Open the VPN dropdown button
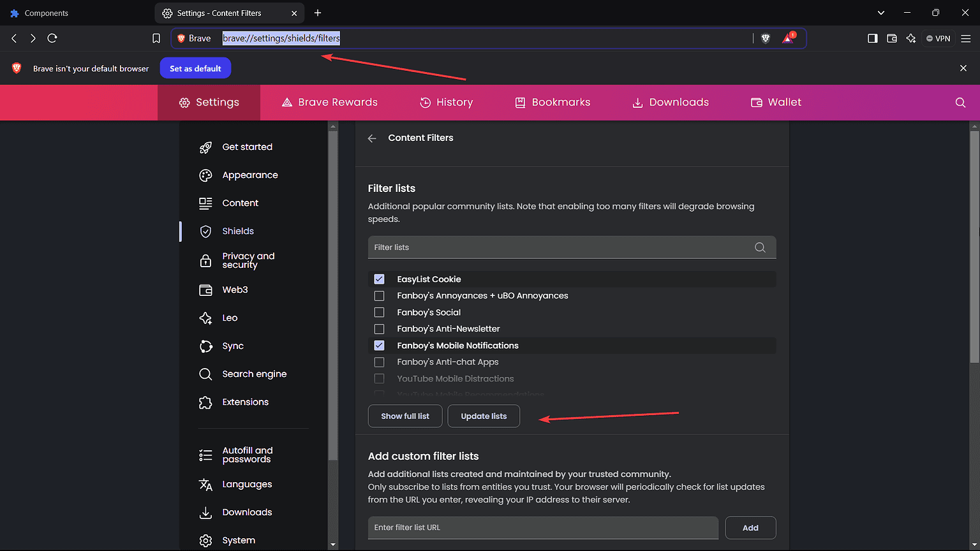 pos(938,38)
